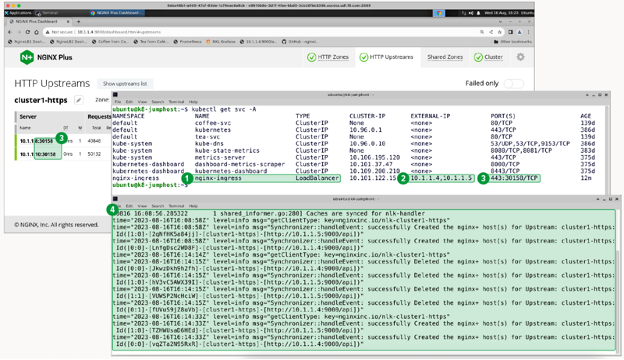
Task: Open Help menu in lower terminal
Action: (193, 206)
